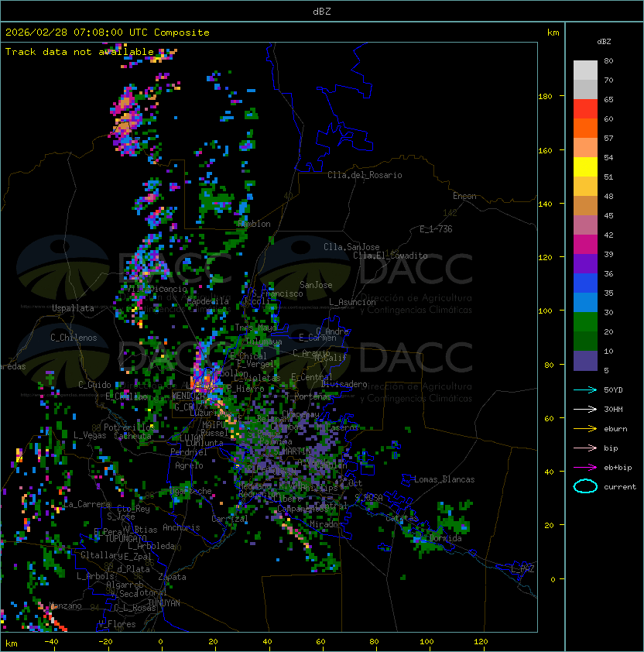The height and width of the screenshot is (652, 644).
Task: Click the 'TUNUYAN' map label
Action: pyautogui.click(x=164, y=603)
